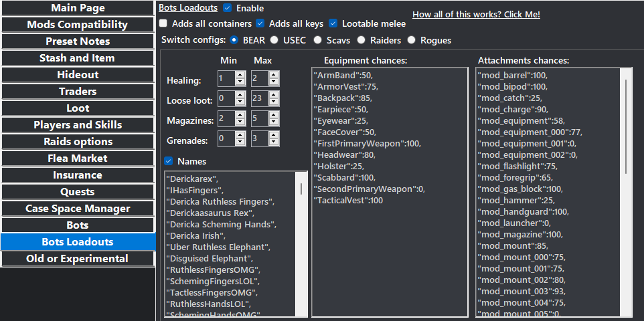This screenshot has height=321, width=644.
Task: Uncheck the Lootable melee option
Action: pyautogui.click(x=333, y=23)
